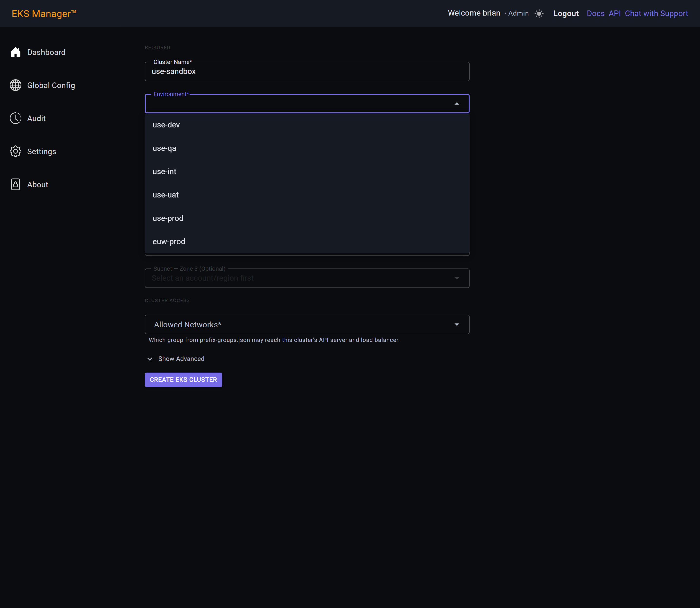This screenshot has width=700, height=608.
Task: Open Subnet Zone 3 dropdown arrow
Action: click(457, 278)
